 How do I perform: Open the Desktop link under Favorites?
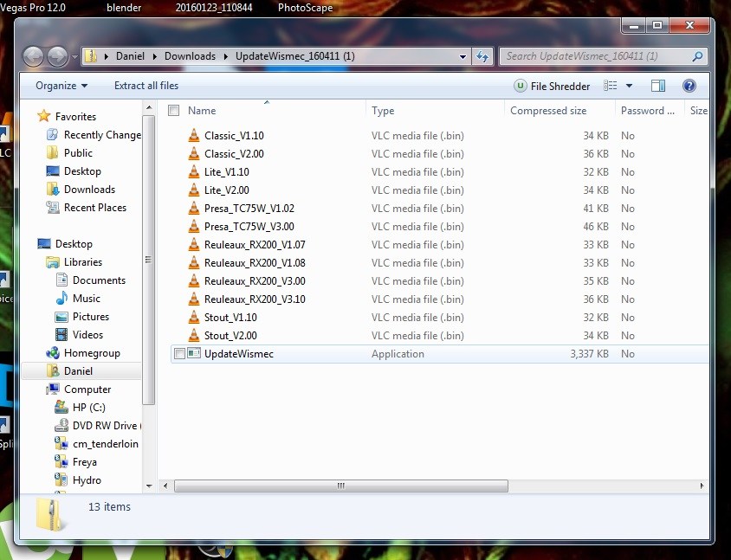coord(74,171)
